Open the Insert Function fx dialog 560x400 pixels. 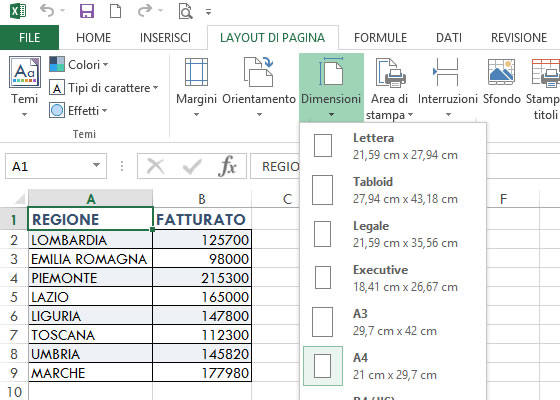click(x=228, y=166)
